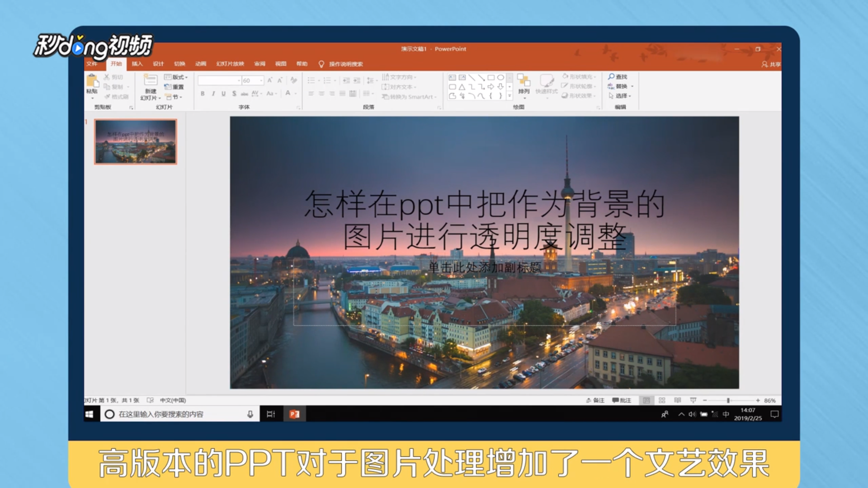Click Tell Me search (操作说明搜索) box
The width and height of the screenshot is (868, 488).
tap(341, 64)
